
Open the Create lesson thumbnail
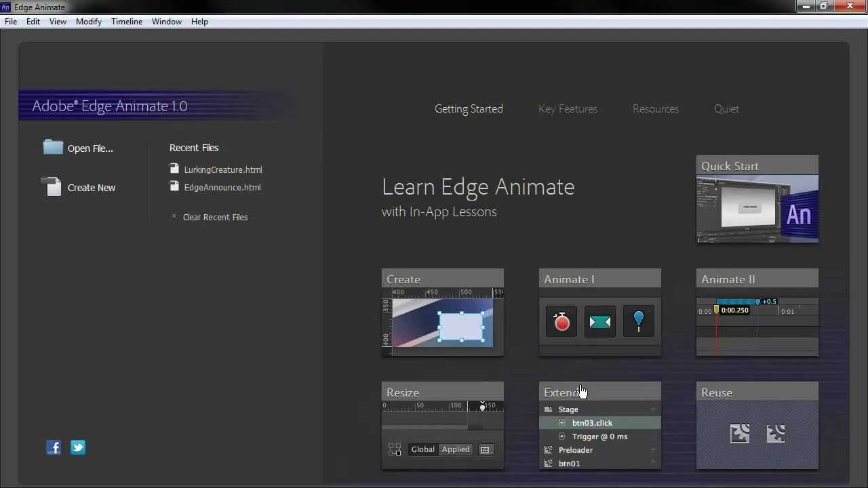coord(443,322)
